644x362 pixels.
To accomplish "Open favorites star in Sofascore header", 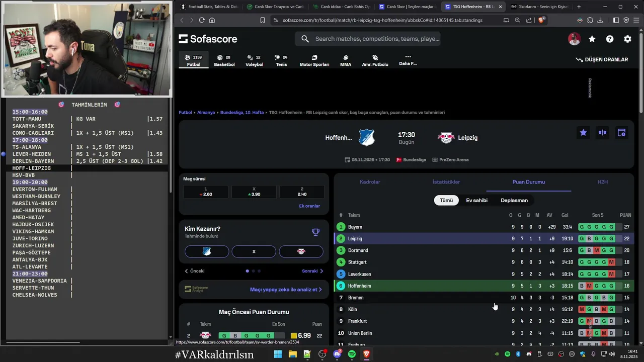I will 592,39.
